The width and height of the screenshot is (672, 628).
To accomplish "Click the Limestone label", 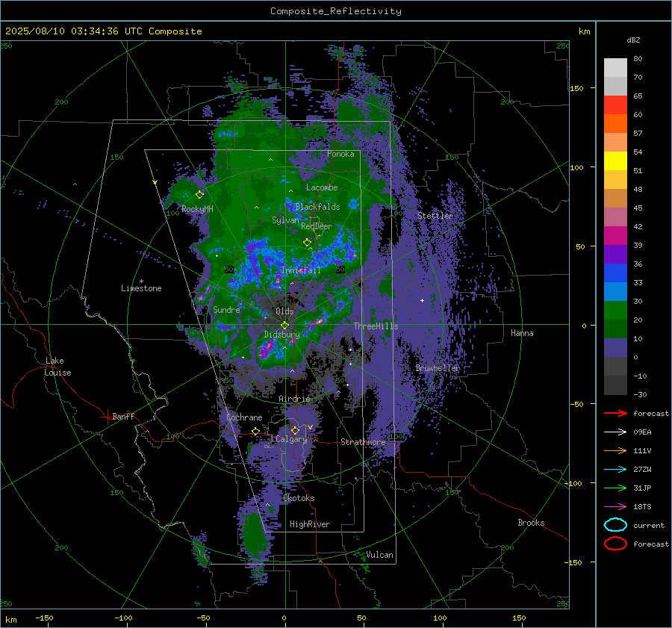I will pyautogui.click(x=141, y=288).
